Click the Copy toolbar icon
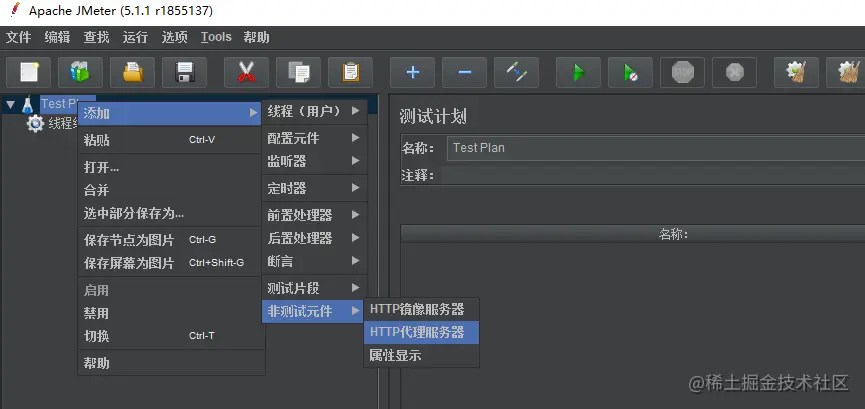 point(298,72)
